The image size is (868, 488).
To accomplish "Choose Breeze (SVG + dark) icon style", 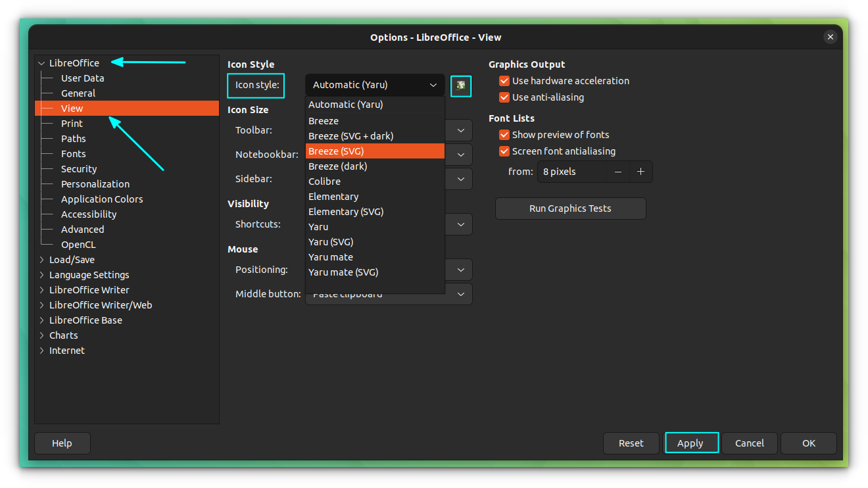I will (x=375, y=136).
